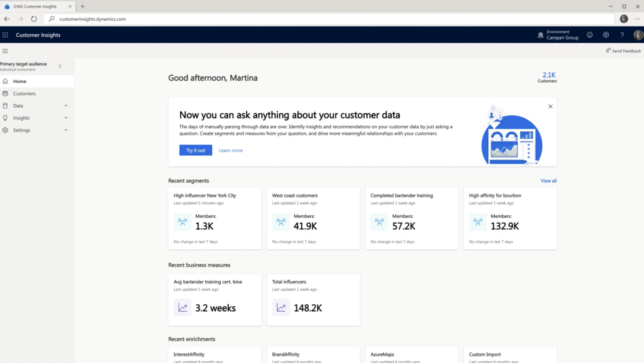The image size is (644, 363).
Task: Click chart icon on Avg bartender training measure
Action: click(x=182, y=307)
